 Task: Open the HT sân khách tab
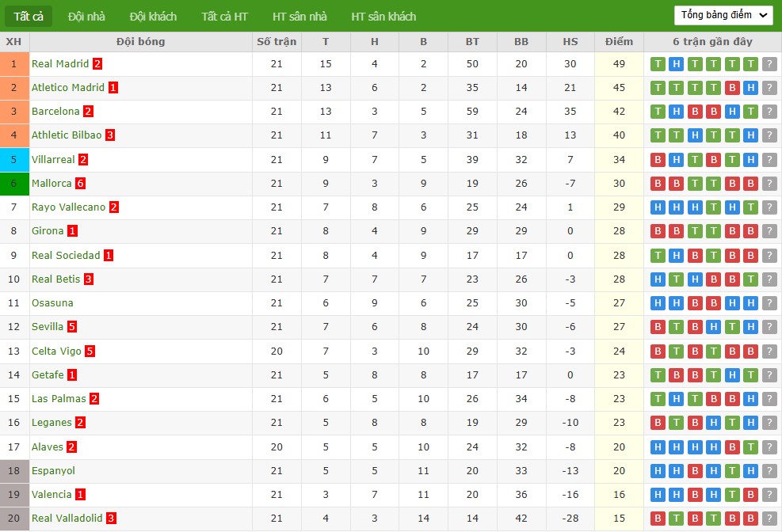[383, 17]
